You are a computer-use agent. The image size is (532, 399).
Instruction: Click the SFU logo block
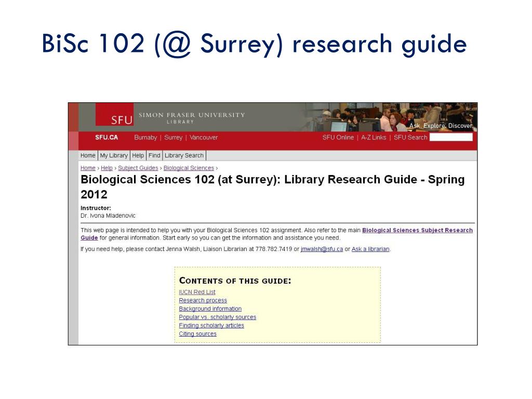(x=115, y=114)
